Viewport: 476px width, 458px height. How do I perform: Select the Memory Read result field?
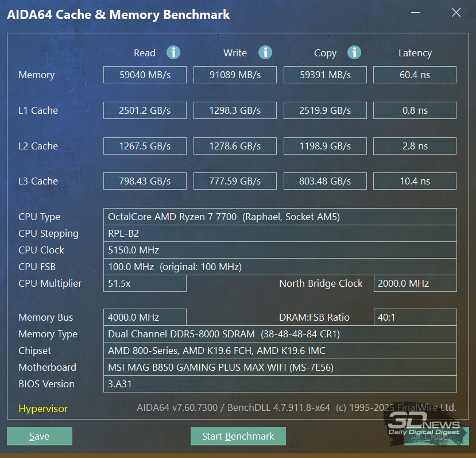(145, 75)
